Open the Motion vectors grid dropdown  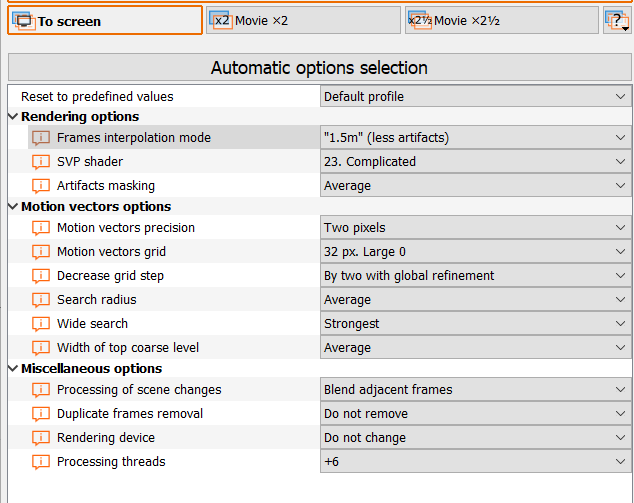click(x=476, y=252)
